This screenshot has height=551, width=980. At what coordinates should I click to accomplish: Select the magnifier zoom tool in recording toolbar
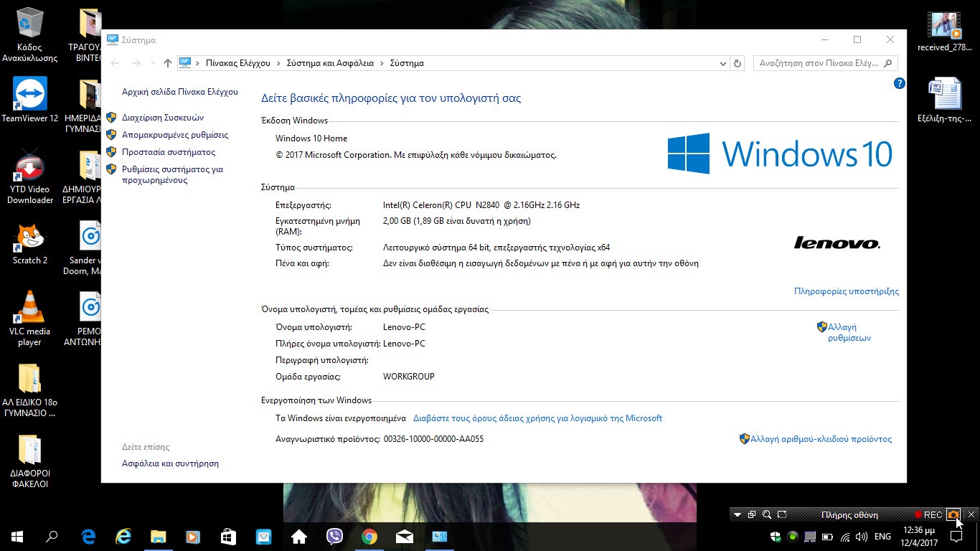(x=766, y=514)
